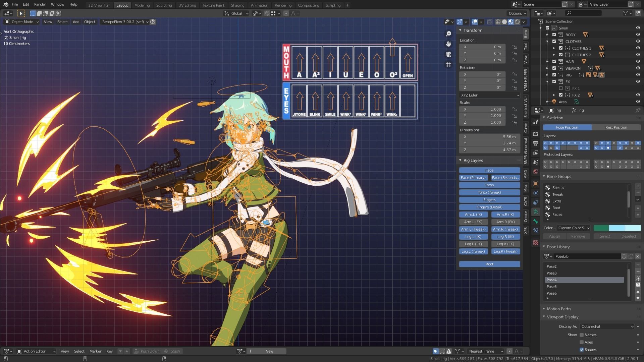The height and width of the screenshot is (362, 644).
Task: Open the Global transform orientation dropdown
Action: pyautogui.click(x=236, y=13)
